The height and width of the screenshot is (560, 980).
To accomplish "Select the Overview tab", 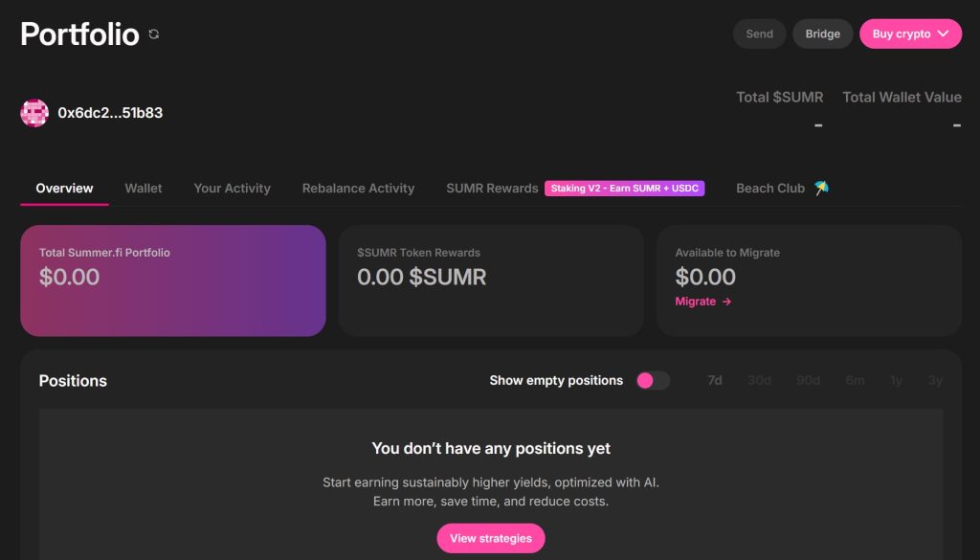I will 64,189.
